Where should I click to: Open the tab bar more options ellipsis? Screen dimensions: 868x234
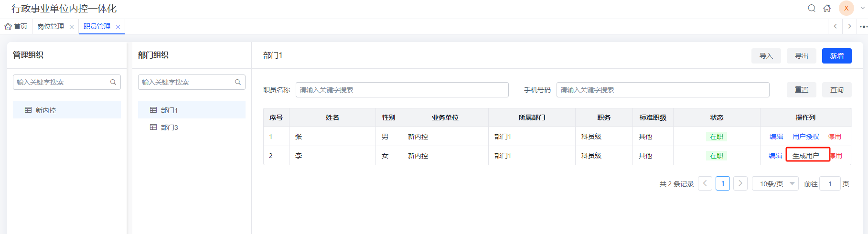coord(863,27)
